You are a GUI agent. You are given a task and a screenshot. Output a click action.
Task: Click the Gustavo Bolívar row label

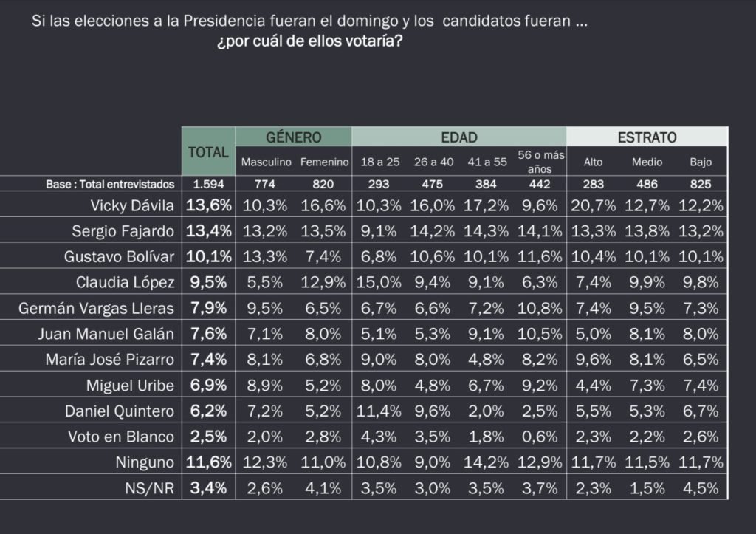tap(118, 256)
